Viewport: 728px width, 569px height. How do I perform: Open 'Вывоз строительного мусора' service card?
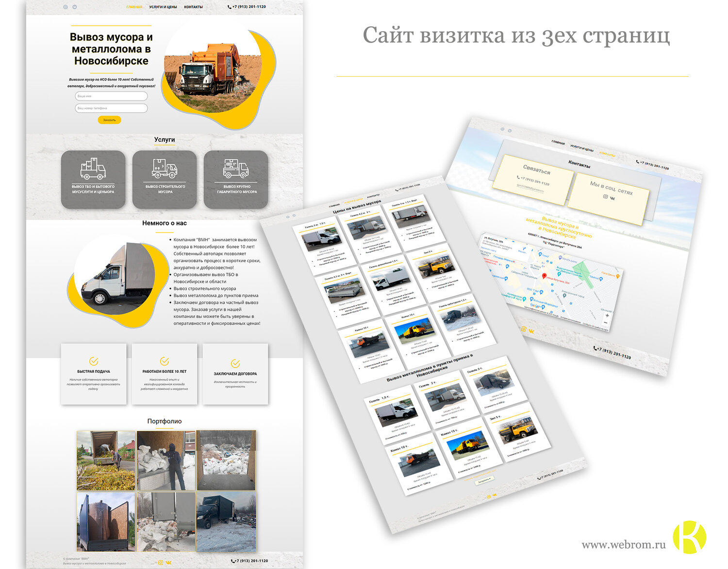pos(165,180)
